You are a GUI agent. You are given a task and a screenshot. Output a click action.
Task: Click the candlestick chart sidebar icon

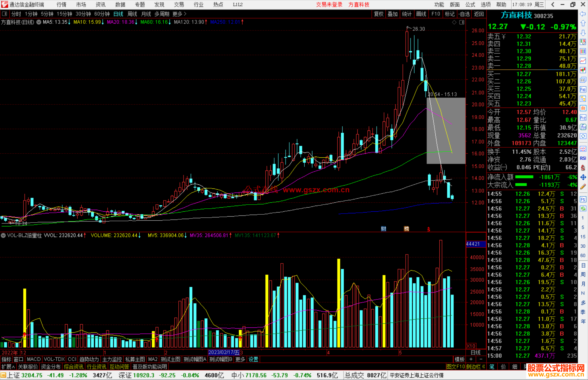point(583,70)
